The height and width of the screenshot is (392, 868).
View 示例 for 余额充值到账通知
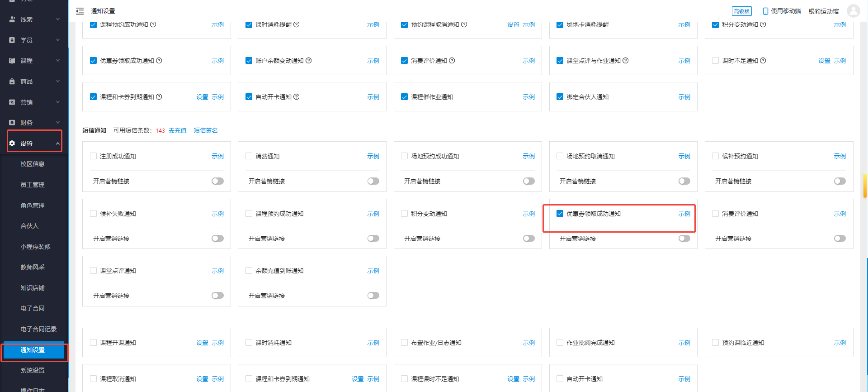tap(373, 271)
